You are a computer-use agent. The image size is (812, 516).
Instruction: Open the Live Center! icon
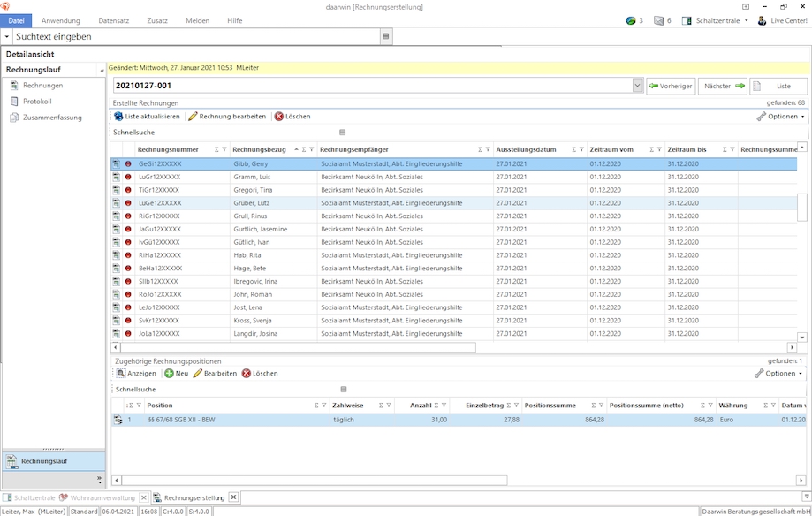pyautogui.click(x=763, y=20)
